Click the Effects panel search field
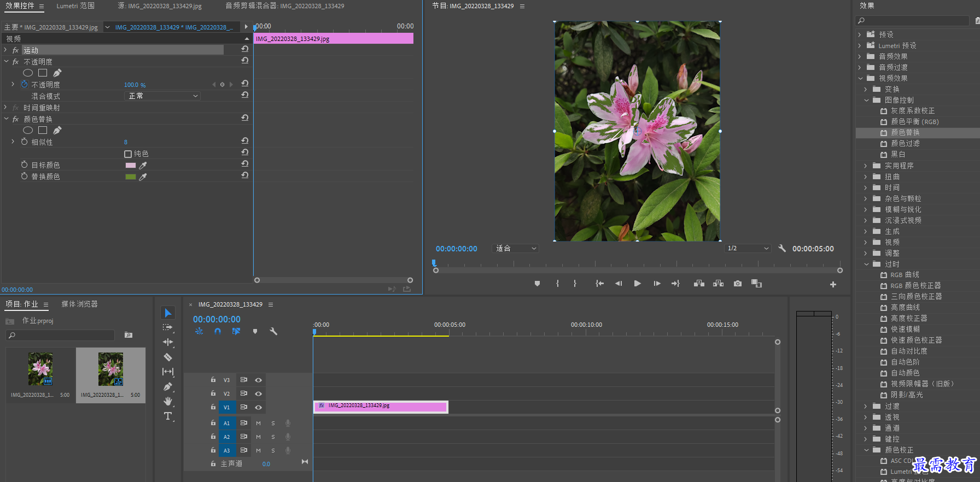 point(912,21)
